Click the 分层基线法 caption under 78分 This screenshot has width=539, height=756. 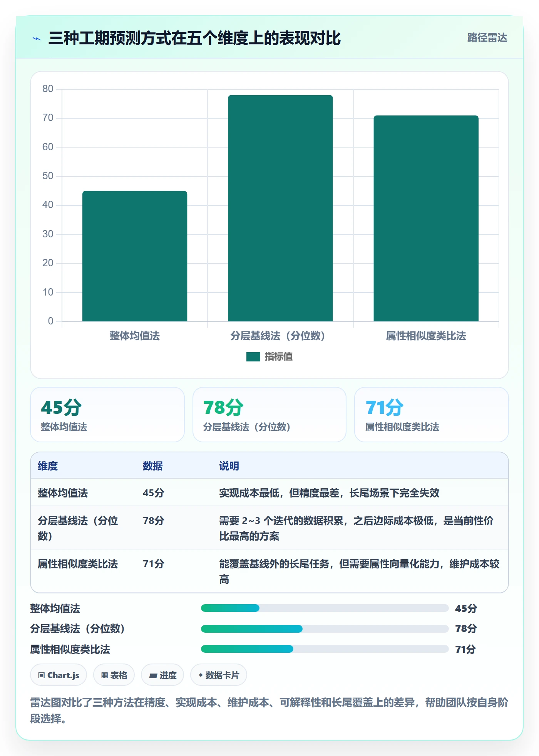tap(247, 427)
